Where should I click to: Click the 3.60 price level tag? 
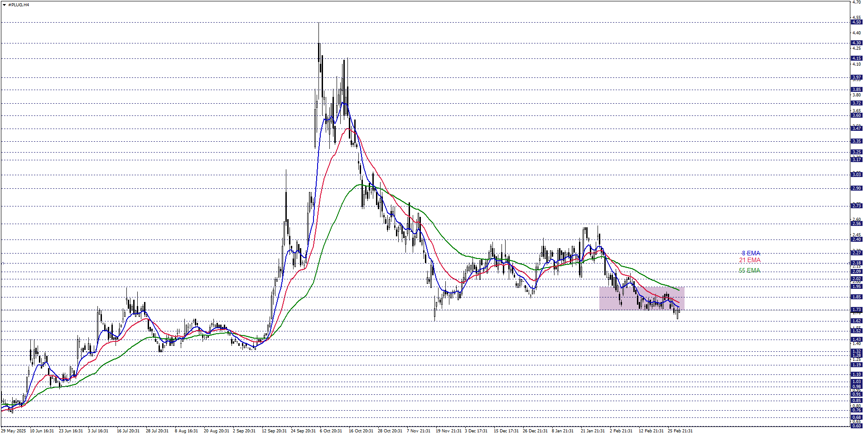(856, 115)
